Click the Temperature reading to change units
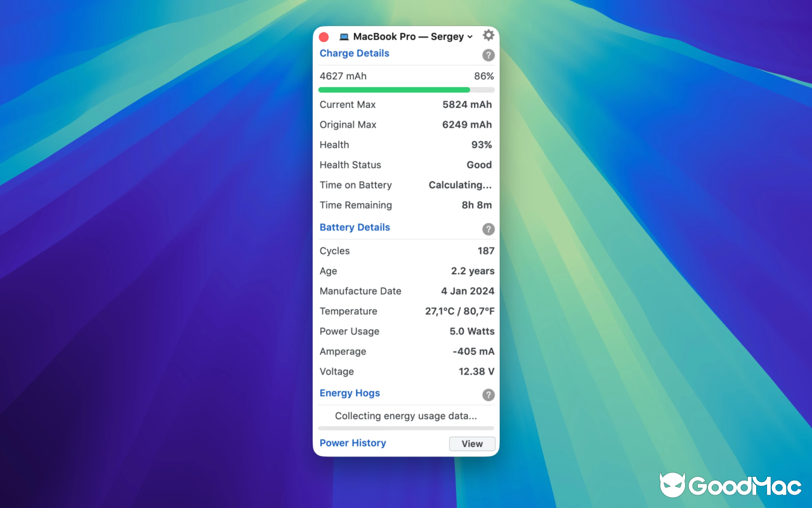Screen dimensions: 812x508 point(459,311)
